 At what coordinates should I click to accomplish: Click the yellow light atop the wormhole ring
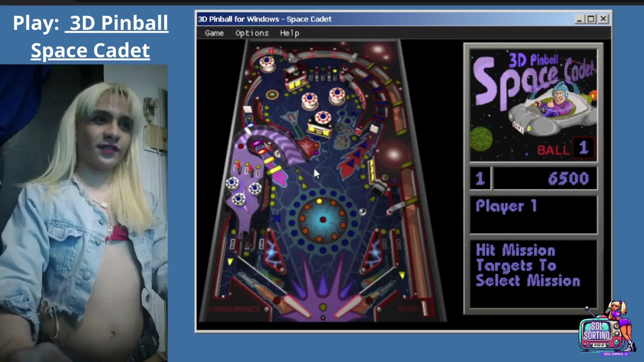[319, 201]
